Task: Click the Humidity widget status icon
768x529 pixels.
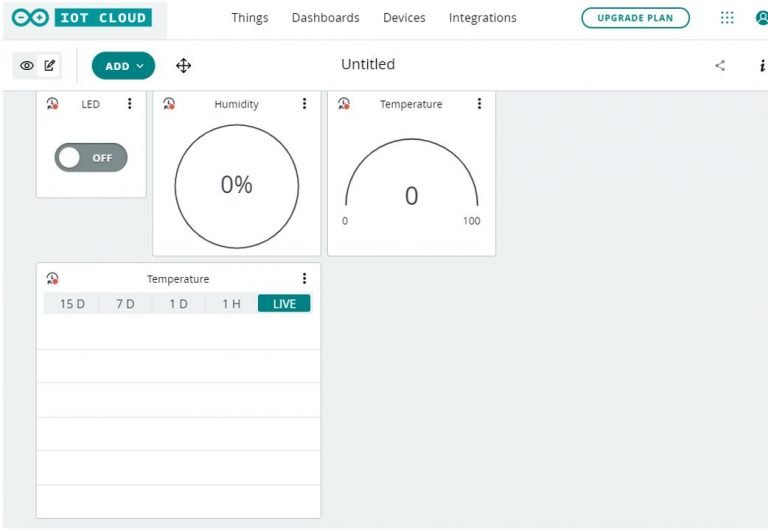Action: pyautogui.click(x=169, y=104)
